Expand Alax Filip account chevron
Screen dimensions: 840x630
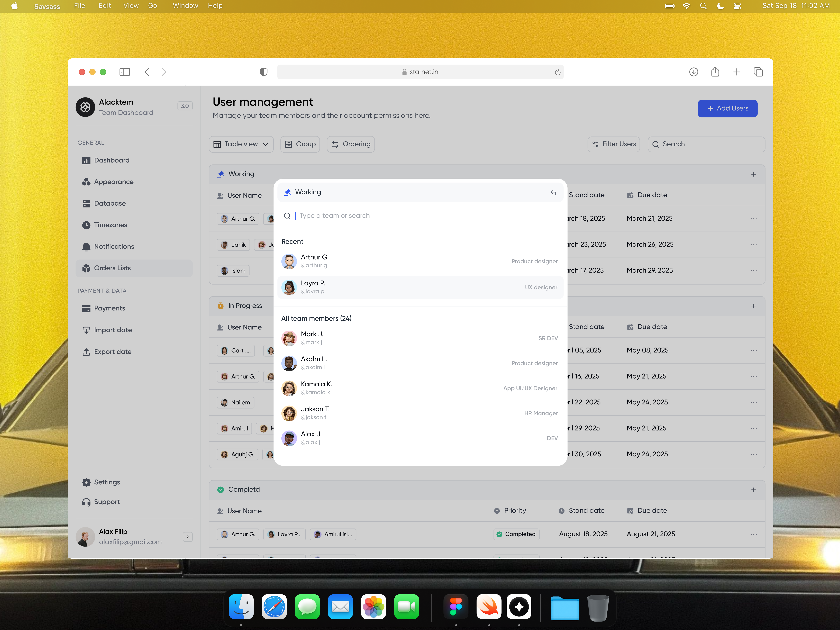[x=188, y=537]
